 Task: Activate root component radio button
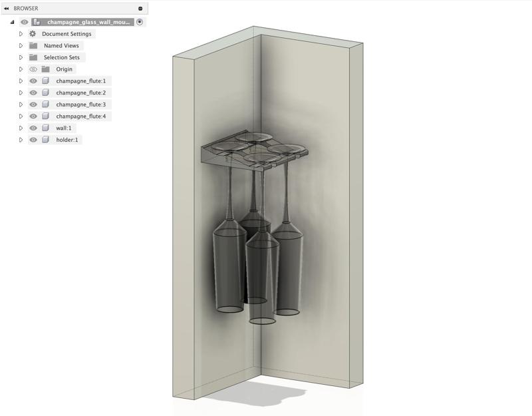(140, 22)
